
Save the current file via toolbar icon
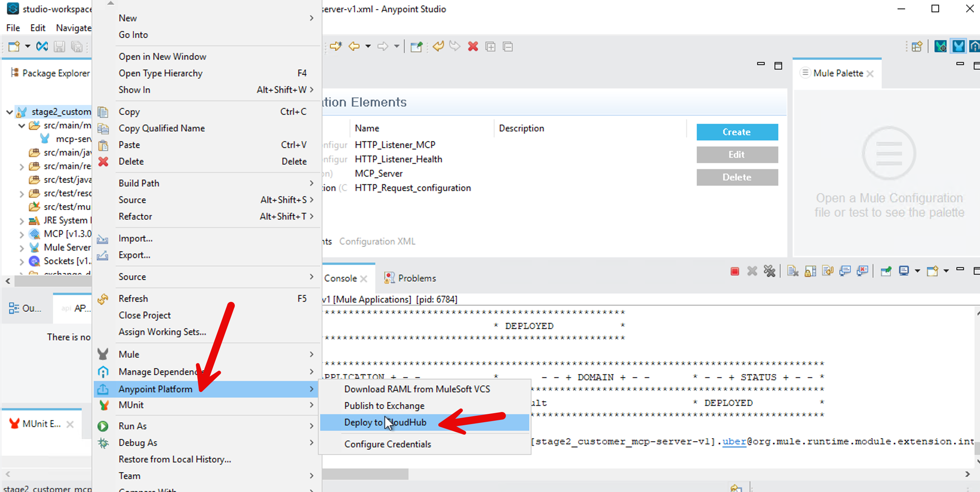(x=59, y=46)
